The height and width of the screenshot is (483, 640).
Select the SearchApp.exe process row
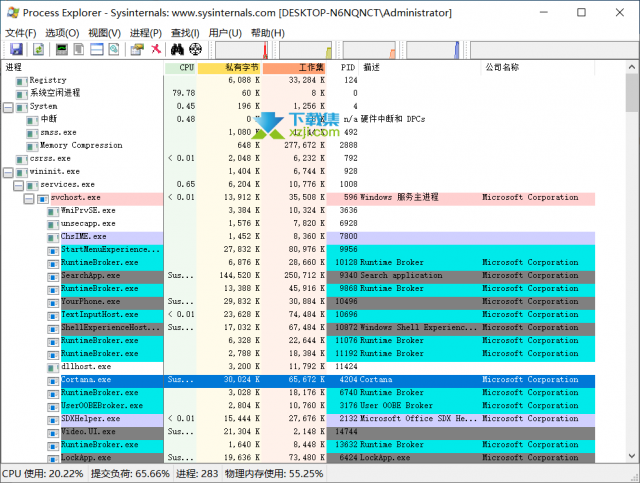(298, 276)
